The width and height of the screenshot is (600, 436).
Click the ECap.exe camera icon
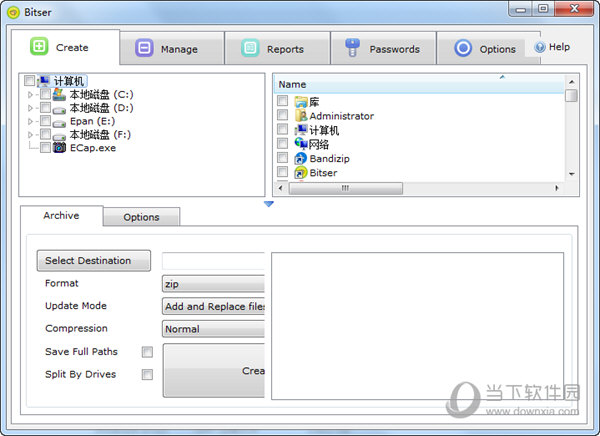pyautogui.click(x=59, y=147)
